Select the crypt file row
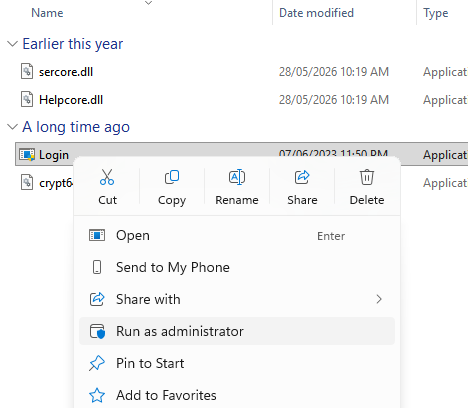 coord(44,183)
